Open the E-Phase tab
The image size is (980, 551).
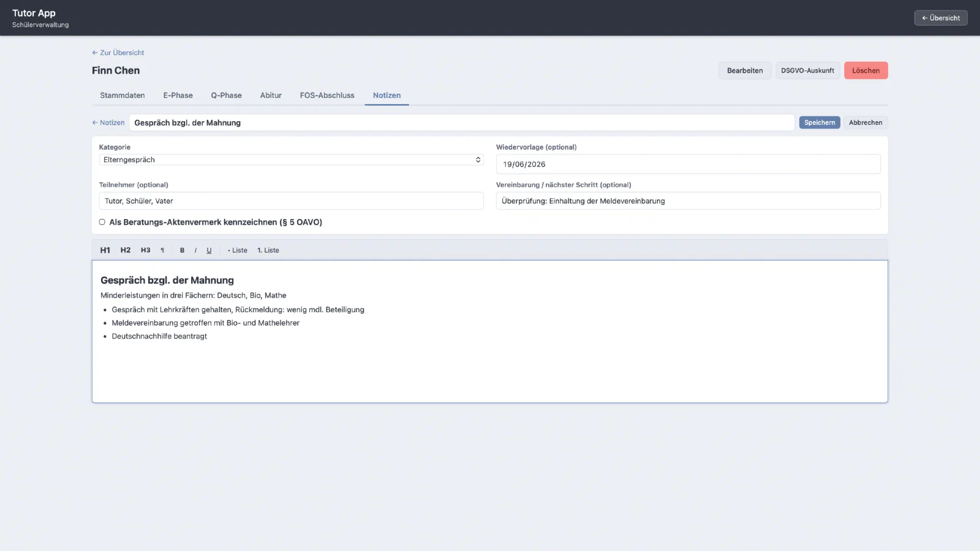[x=178, y=96]
